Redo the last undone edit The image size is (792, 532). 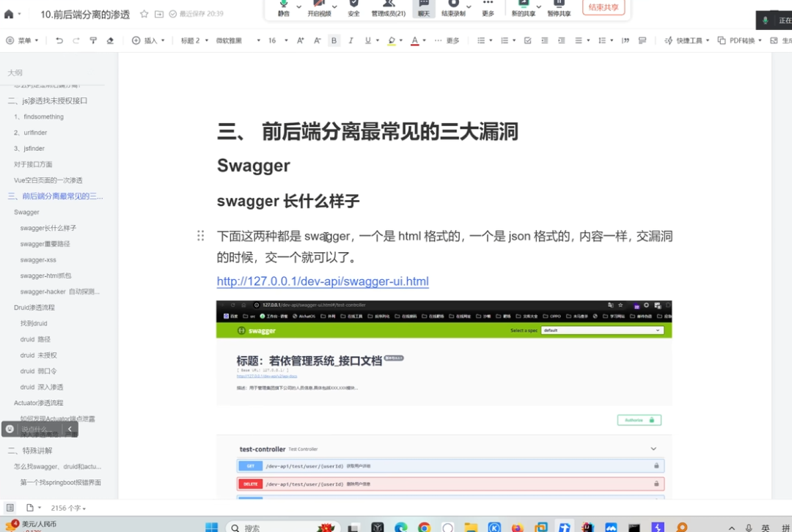point(76,40)
